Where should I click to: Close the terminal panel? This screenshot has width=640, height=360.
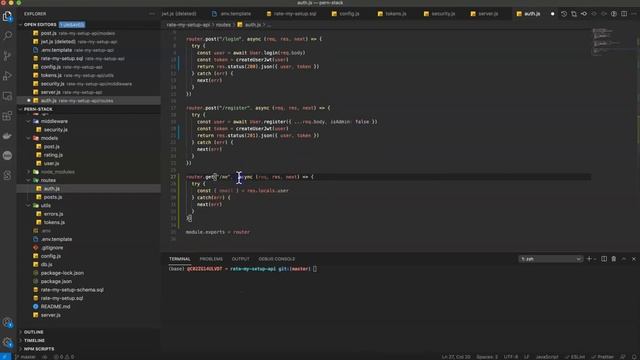(633, 259)
